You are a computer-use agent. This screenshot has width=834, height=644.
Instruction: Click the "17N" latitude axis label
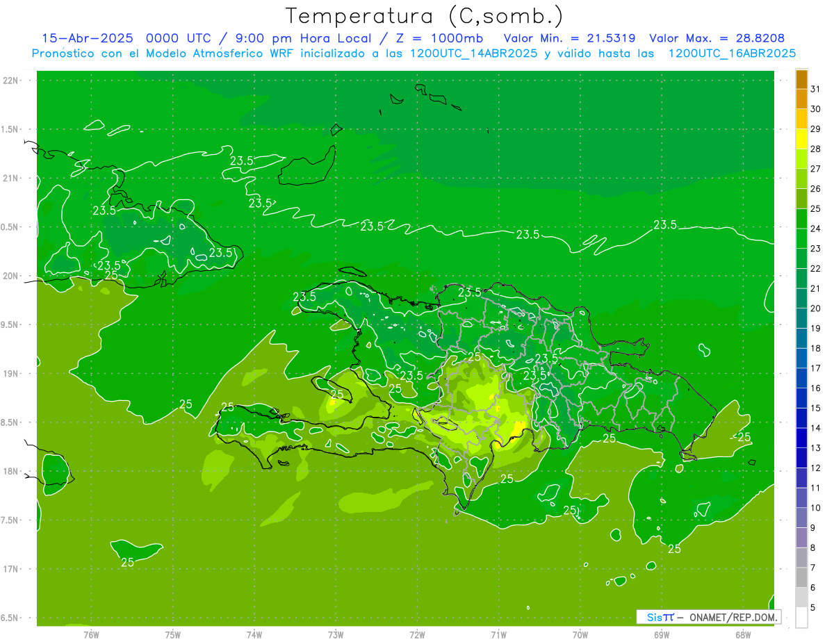[x=10, y=569]
